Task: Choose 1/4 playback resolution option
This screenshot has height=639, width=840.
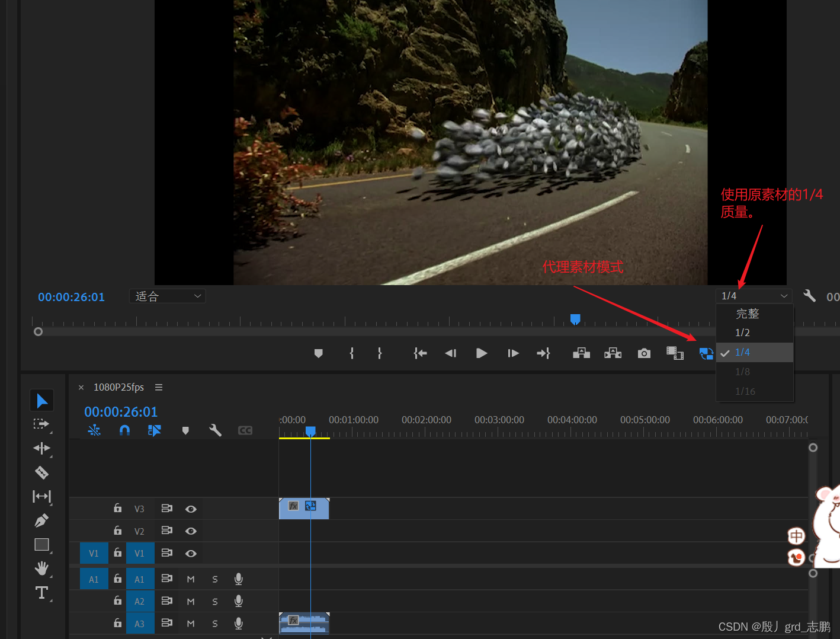Action: [755, 352]
